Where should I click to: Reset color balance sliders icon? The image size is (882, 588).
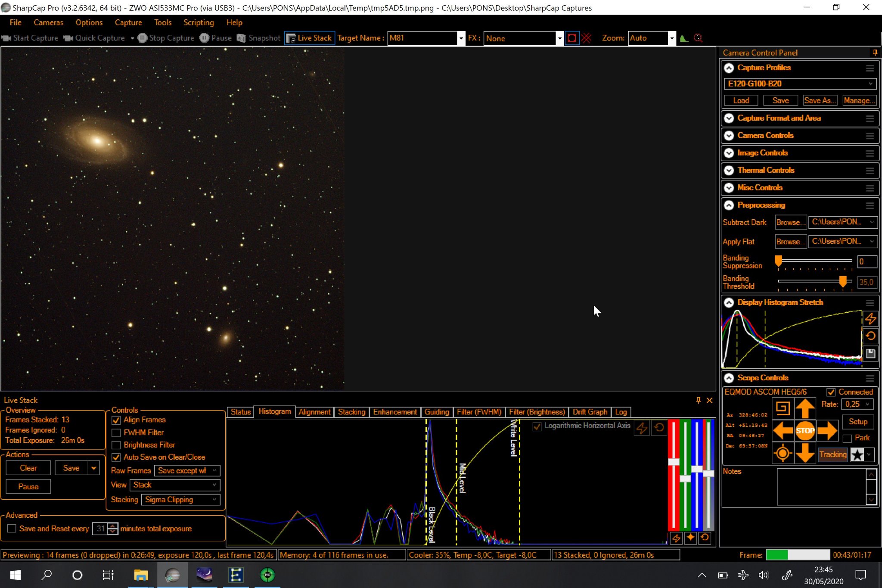pyautogui.click(x=705, y=538)
